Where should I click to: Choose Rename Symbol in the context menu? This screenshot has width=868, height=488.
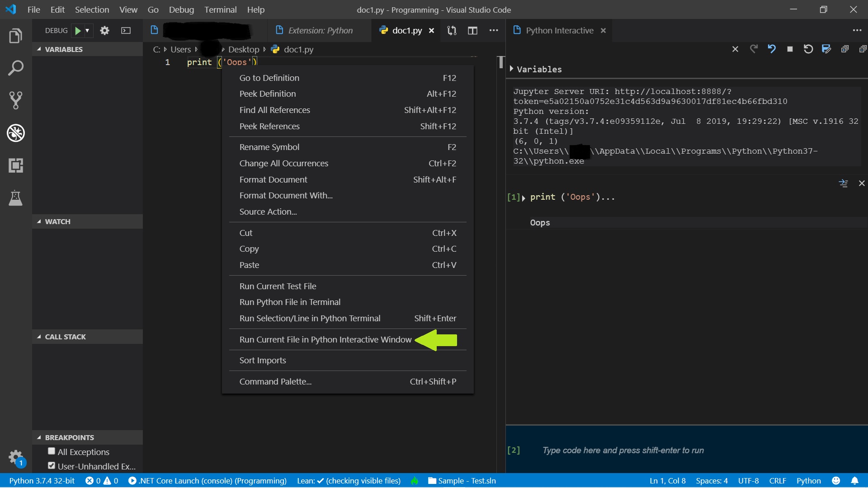point(348,147)
